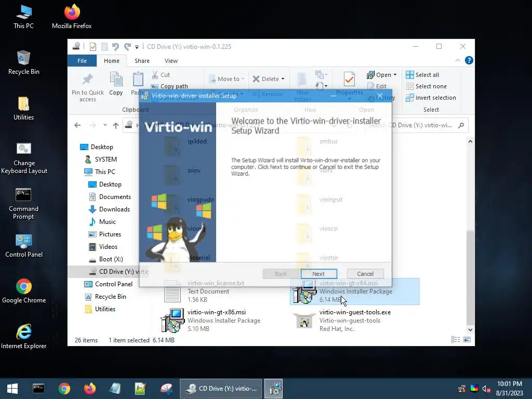Switch to Home ribbon tab
Image resolution: width=532 pixels, height=399 pixels.
pos(112,61)
